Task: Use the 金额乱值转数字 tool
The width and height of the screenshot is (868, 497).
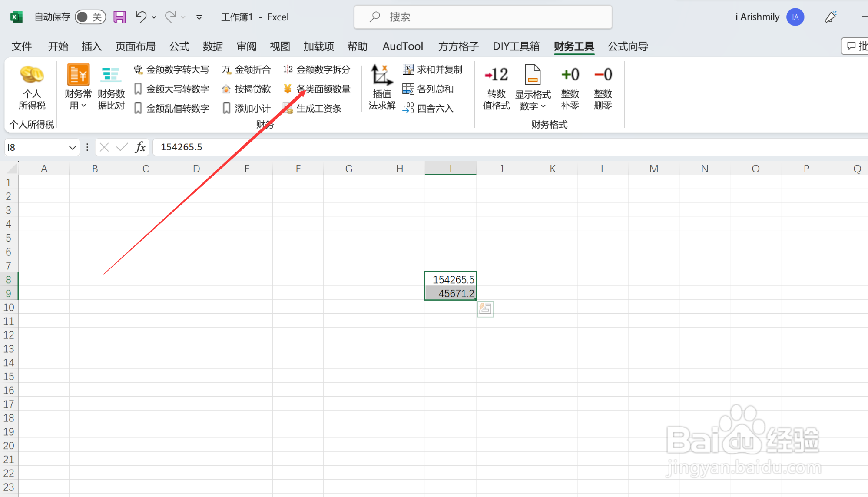Action: pos(172,108)
